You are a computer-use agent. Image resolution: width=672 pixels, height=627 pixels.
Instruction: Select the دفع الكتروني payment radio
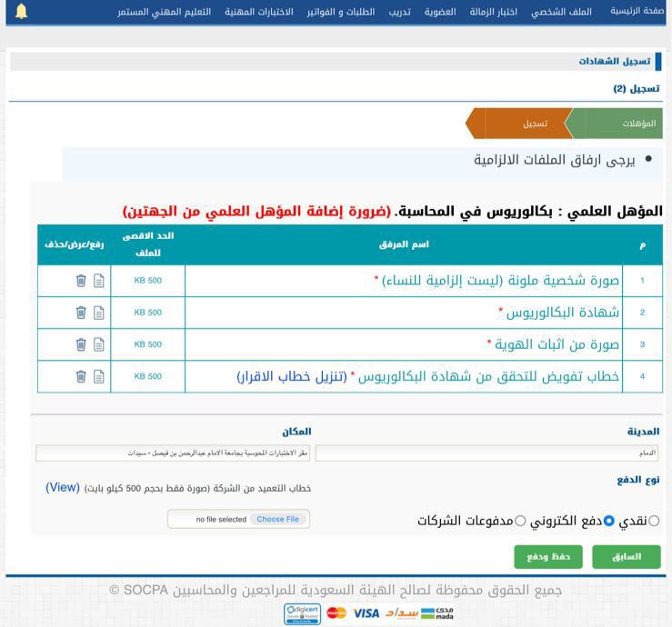point(608,522)
